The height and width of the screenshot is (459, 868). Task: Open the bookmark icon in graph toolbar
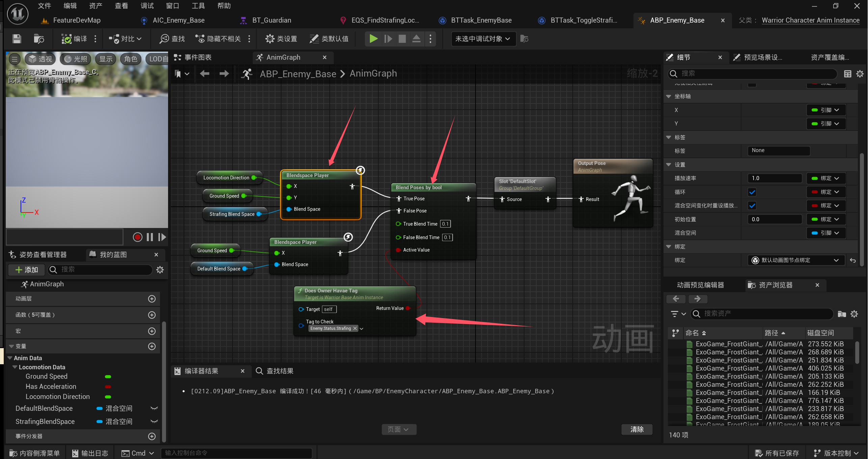pos(178,74)
